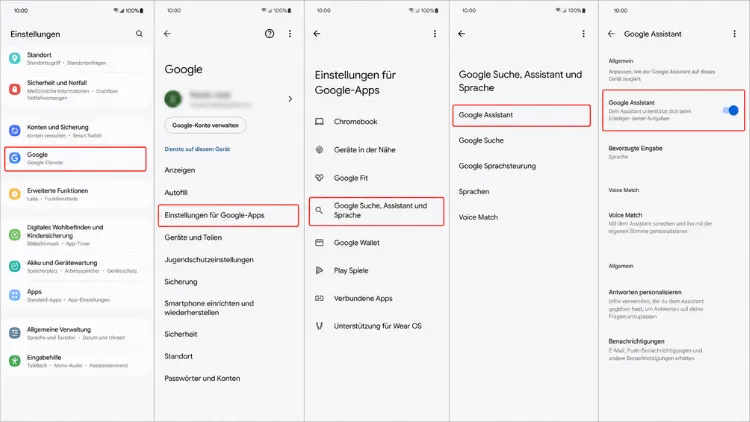Open Voice Match on Assistant screen
The image size is (750, 422).
[661, 223]
